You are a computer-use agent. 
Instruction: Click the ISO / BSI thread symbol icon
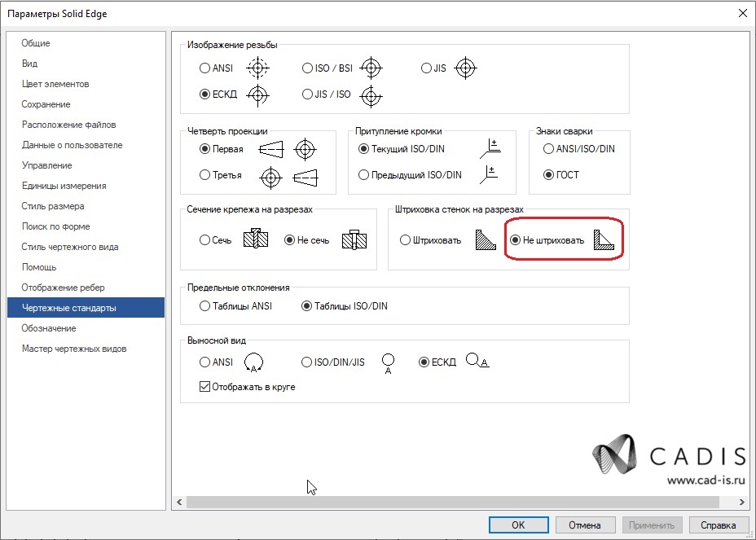(x=371, y=68)
